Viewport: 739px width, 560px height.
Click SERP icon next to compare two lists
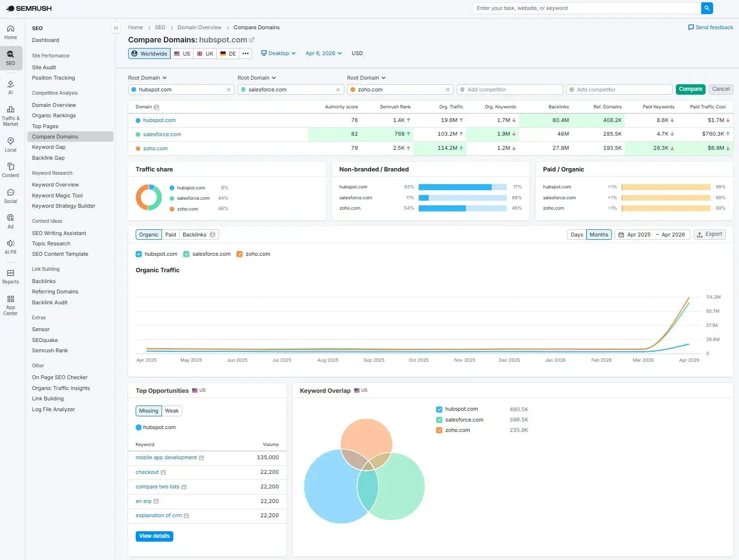tap(184, 487)
